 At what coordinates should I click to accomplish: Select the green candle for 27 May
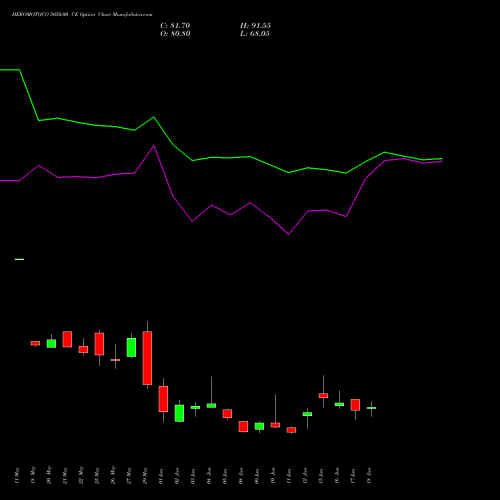click(131, 348)
